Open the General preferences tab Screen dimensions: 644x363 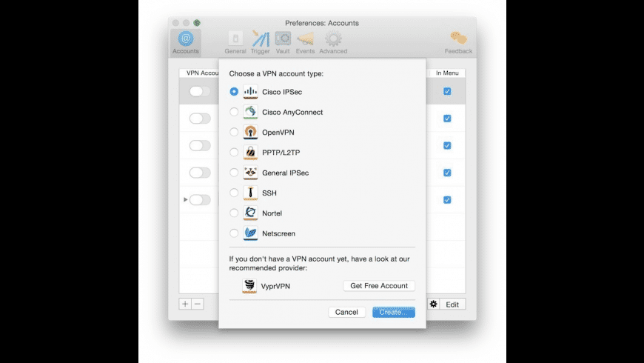click(x=235, y=43)
